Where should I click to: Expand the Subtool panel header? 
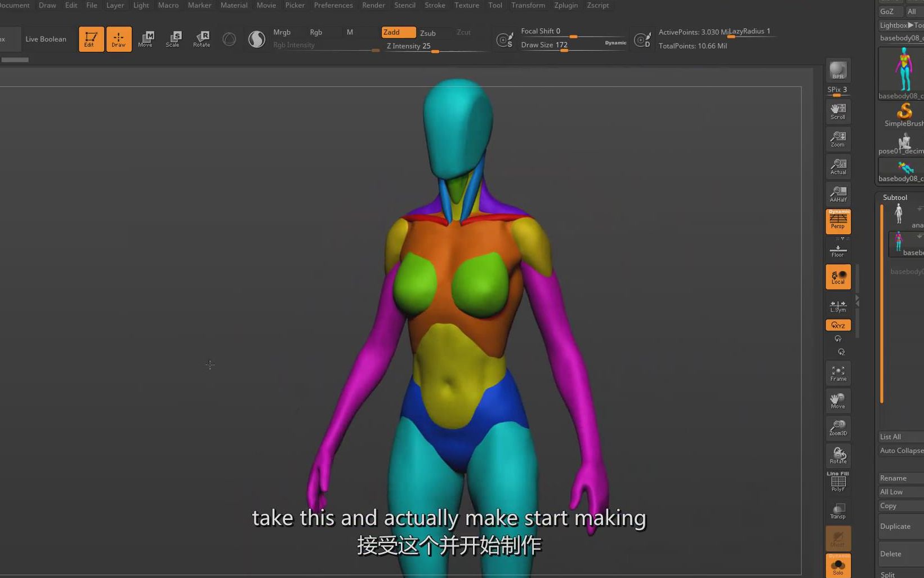[895, 197]
